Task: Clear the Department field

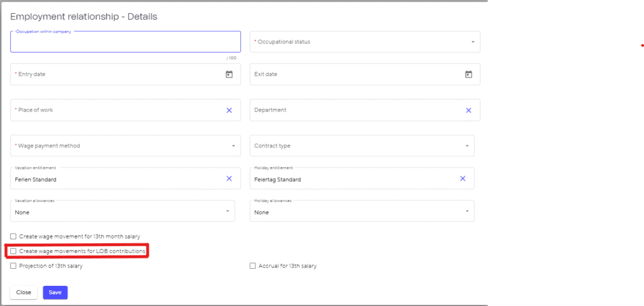Action: pyautogui.click(x=468, y=110)
